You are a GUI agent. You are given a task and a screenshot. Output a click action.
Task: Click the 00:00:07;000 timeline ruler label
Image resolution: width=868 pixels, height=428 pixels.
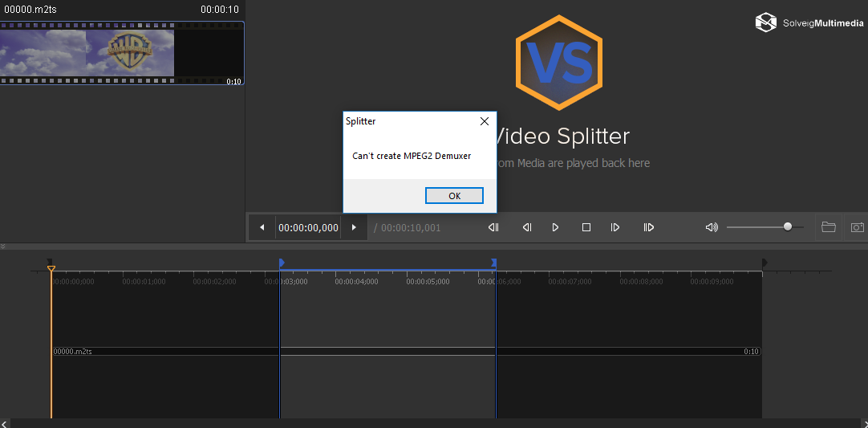[570, 282]
